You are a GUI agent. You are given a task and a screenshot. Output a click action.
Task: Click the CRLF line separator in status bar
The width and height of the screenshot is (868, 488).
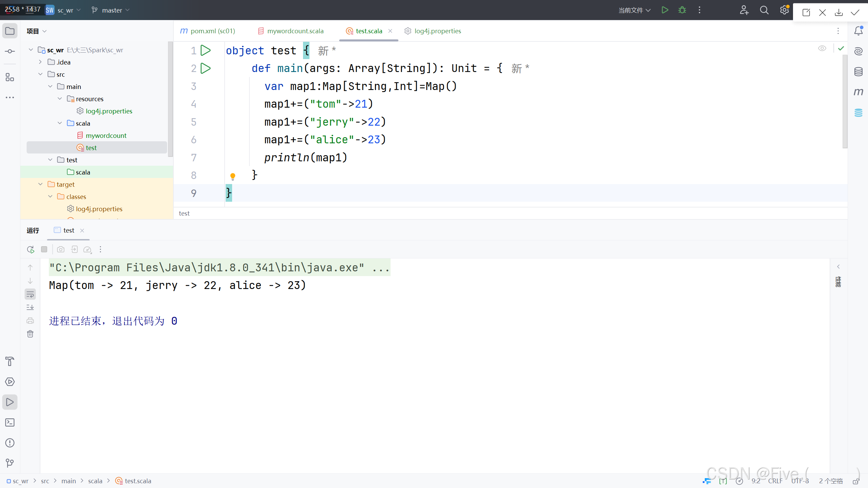coord(775,481)
